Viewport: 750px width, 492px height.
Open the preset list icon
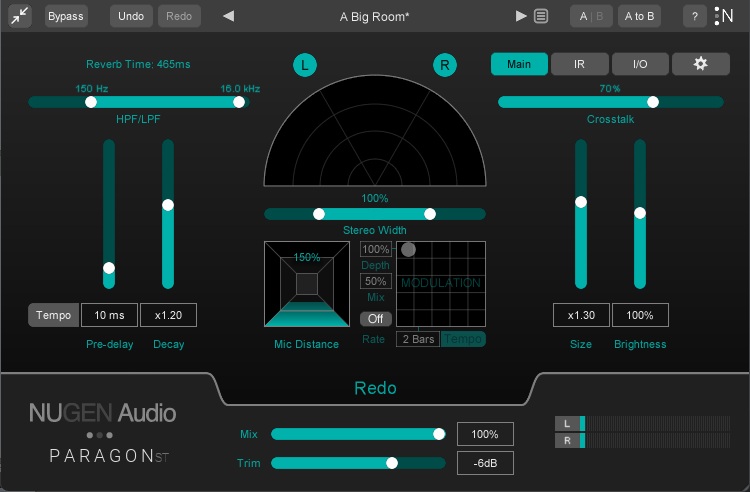pyautogui.click(x=541, y=17)
